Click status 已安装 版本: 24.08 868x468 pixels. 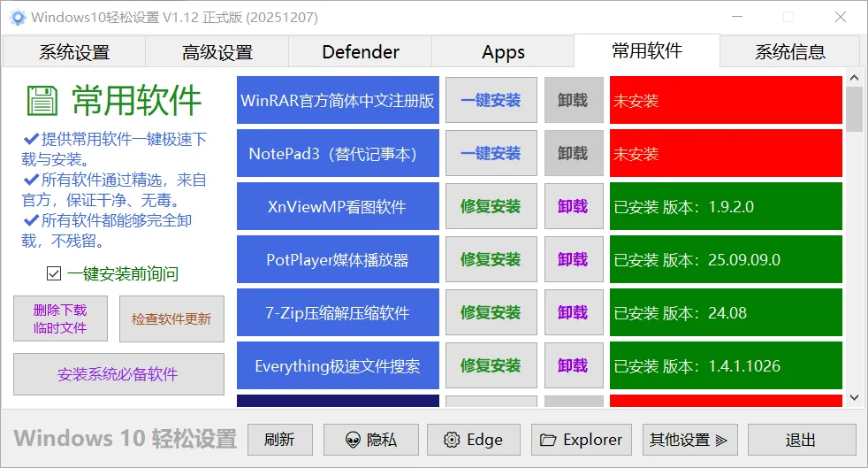tap(726, 313)
